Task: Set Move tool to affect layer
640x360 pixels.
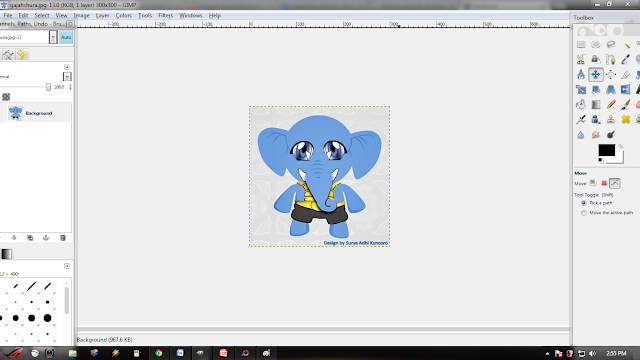Action: (593, 183)
